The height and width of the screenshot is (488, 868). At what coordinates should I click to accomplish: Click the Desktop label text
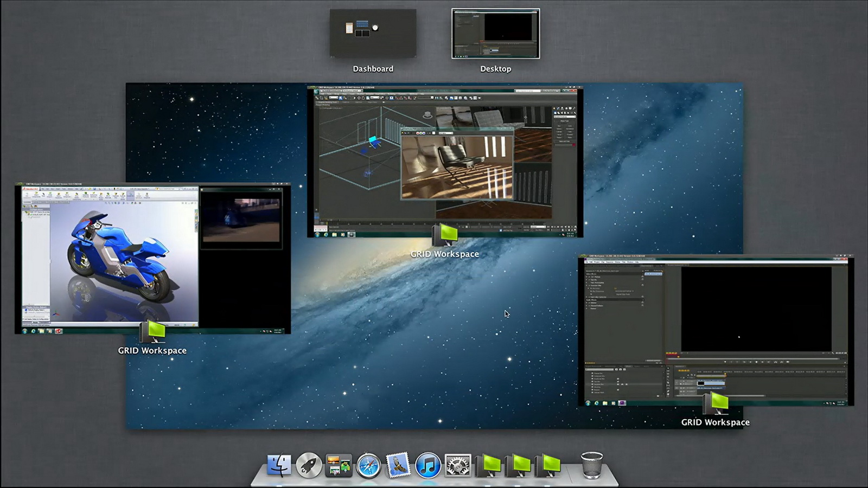495,69
